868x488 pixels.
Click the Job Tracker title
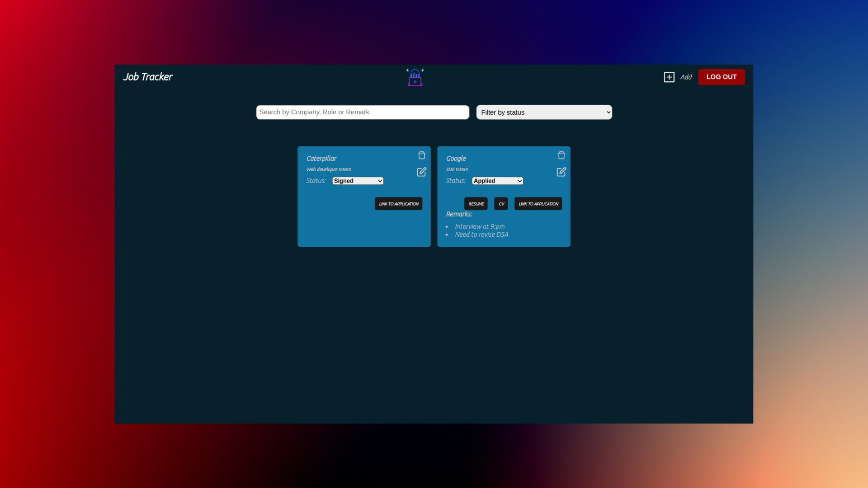pyautogui.click(x=148, y=77)
